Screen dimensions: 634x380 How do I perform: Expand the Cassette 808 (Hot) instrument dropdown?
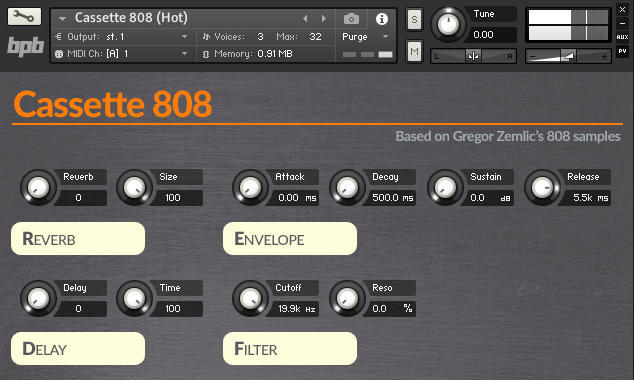pyautogui.click(x=62, y=19)
